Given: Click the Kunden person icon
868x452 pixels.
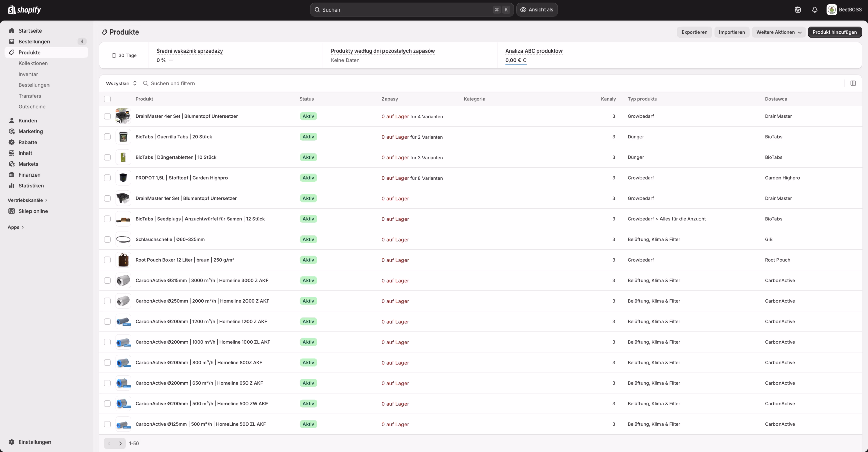Looking at the screenshot, I should (x=12, y=120).
